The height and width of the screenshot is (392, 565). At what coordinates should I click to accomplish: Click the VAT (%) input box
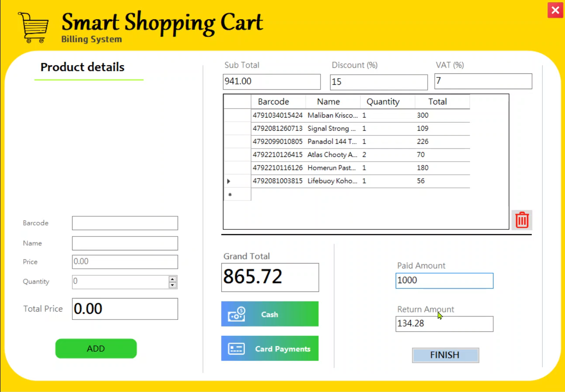pyautogui.click(x=482, y=81)
